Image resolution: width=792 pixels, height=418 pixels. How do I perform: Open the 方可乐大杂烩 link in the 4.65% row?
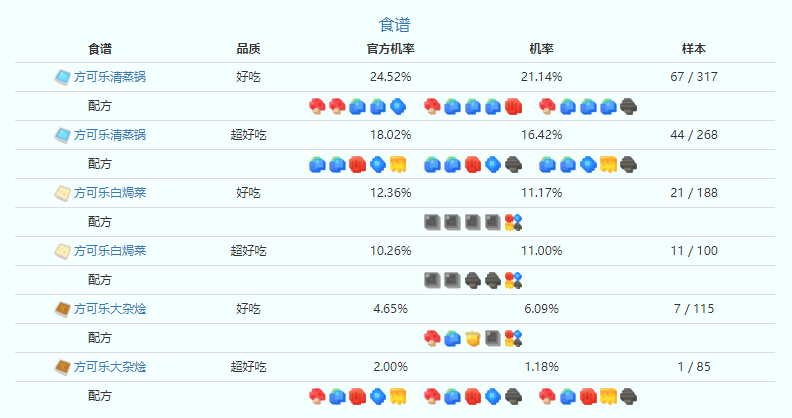(x=110, y=309)
